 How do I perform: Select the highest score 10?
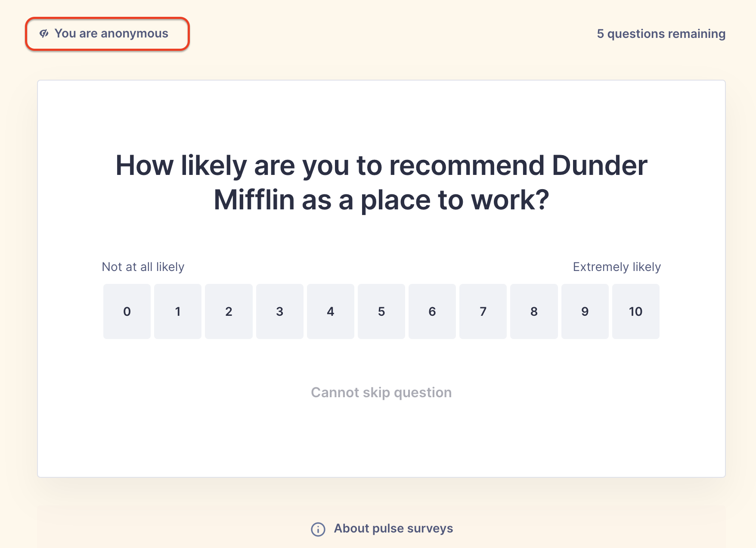[636, 311]
